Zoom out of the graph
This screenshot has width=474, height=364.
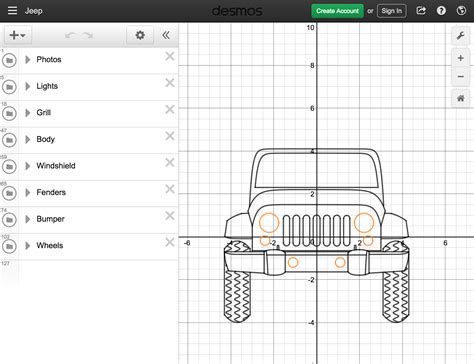pos(461,76)
